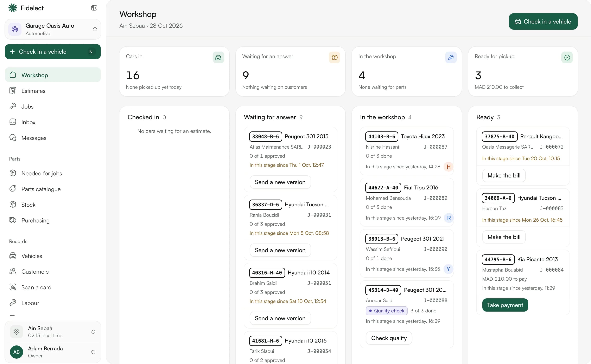Screen dimensions: 591x364
Task: Click the Scan a card icon
Action: pyautogui.click(x=13, y=287)
